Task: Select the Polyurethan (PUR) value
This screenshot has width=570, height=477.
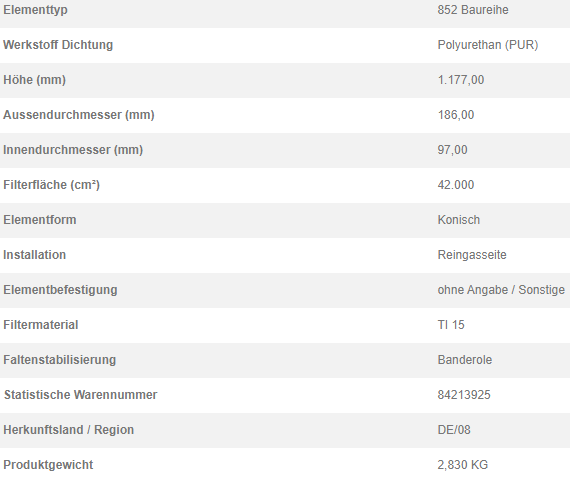Action: (488, 45)
